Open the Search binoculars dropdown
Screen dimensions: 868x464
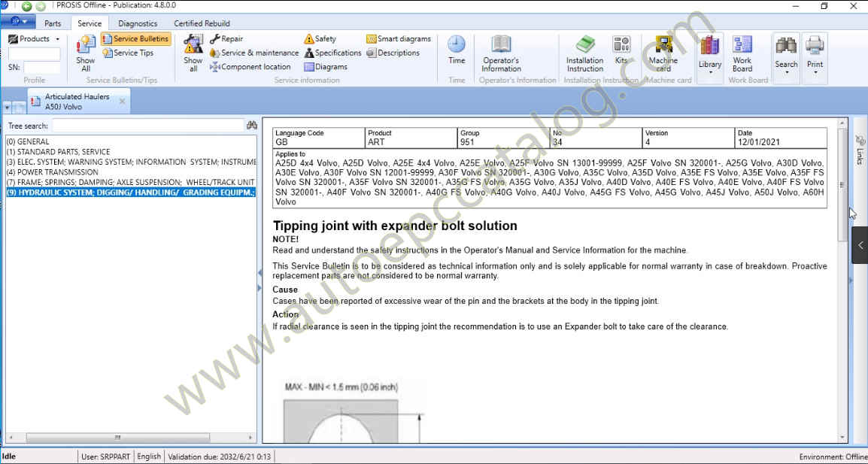point(786,58)
